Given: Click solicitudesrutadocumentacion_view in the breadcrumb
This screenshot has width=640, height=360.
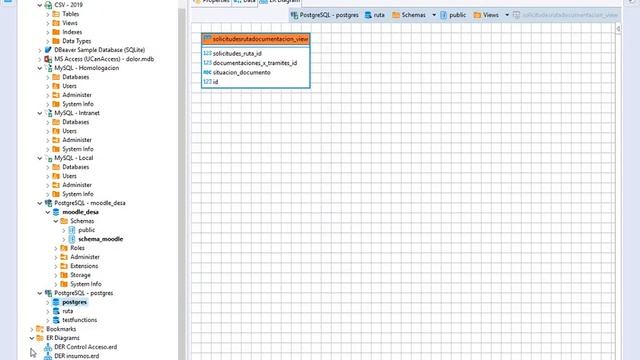Looking at the screenshot, I should [x=570, y=15].
